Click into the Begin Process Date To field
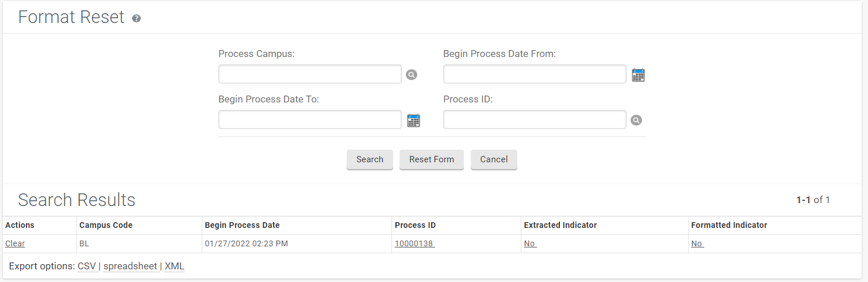 [x=310, y=120]
